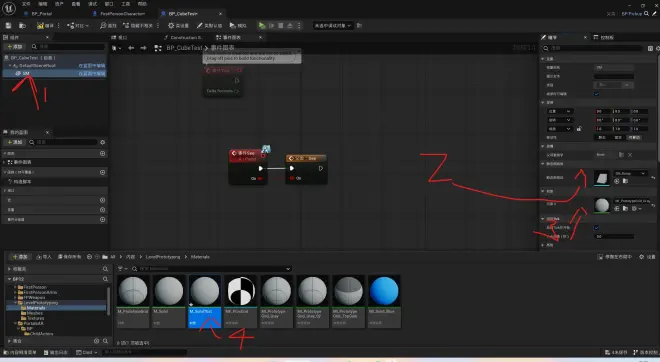
Task: Click the Compile blueprint button
Action: (45, 26)
